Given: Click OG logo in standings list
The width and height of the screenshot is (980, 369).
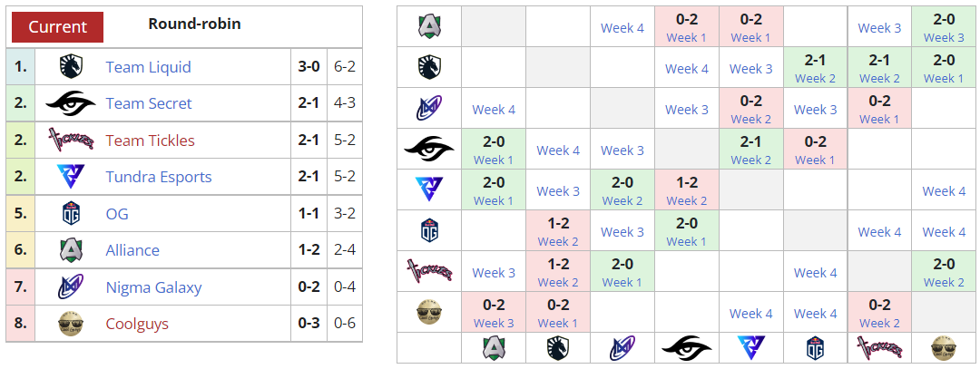Looking at the screenshot, I should tap(70, 213).
